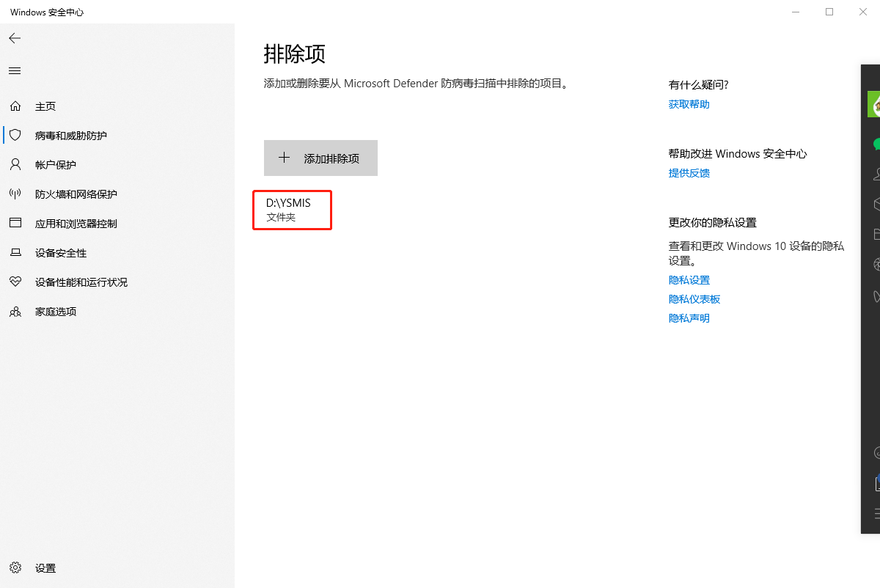The image size is (880, 588).
Task: Open 设备性能和运行状况 section
Action: 117,282
